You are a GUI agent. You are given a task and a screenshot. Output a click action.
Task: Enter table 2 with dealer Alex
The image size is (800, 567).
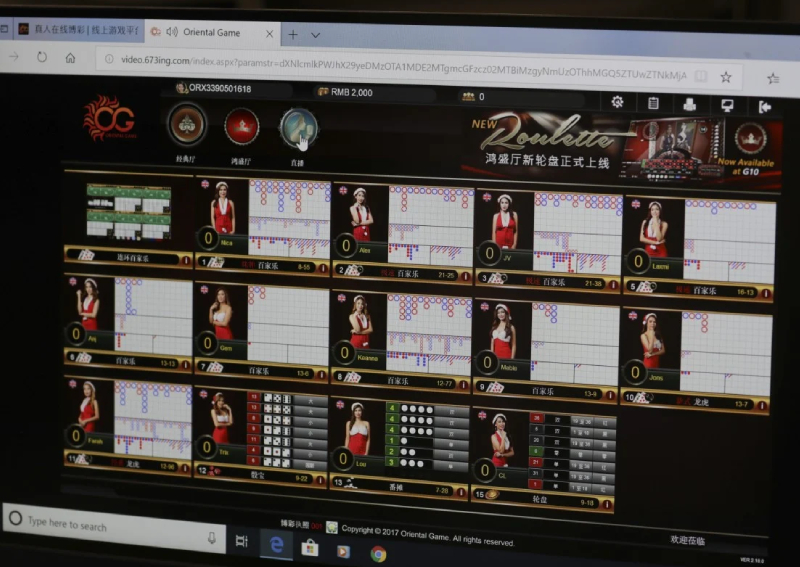(403, 233)
